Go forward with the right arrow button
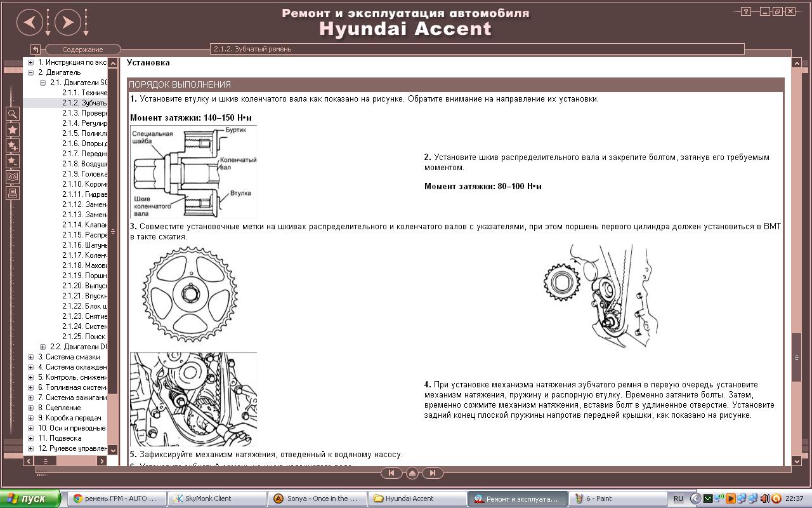 coord(67,23)
